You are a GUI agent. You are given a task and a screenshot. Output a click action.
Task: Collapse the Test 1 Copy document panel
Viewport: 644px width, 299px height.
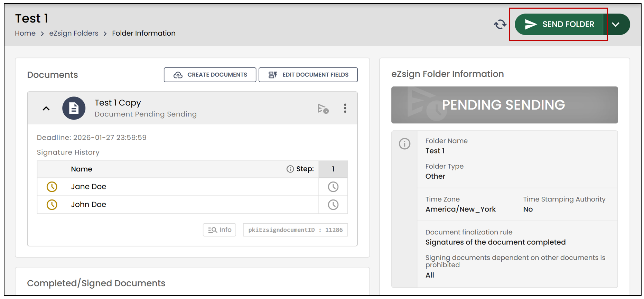pos(46,109)
